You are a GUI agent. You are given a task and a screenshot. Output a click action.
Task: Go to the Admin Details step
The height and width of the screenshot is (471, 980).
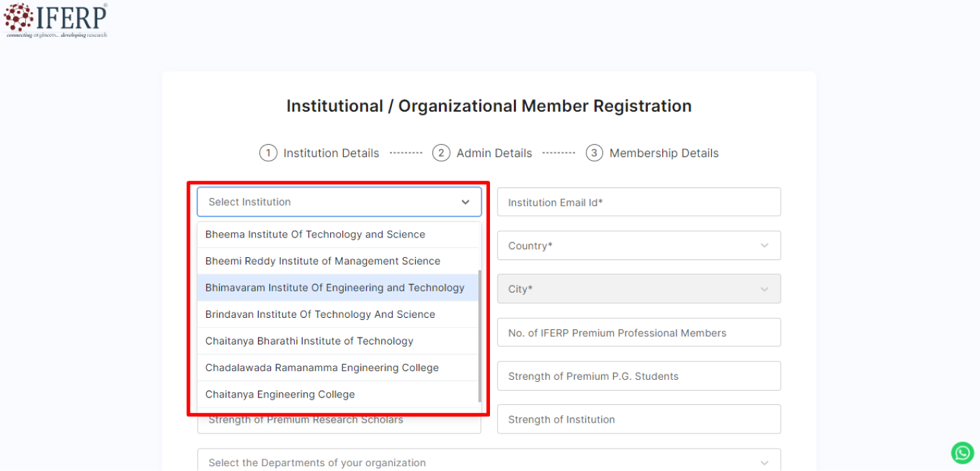coord(483,152)
